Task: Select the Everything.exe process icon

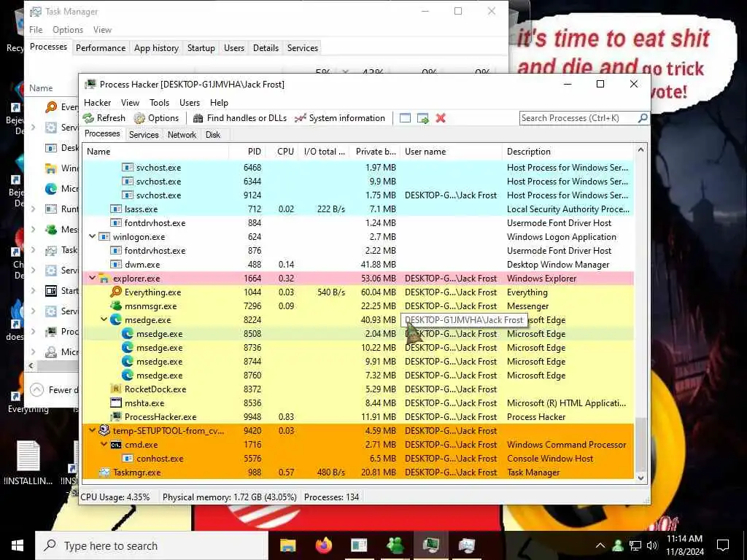Action: pyautogui.click(x=116, y=292)
